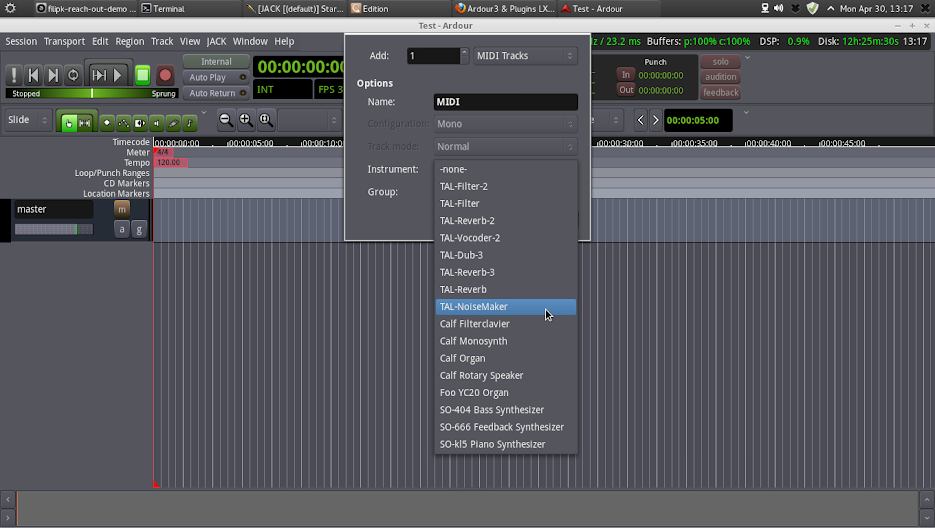Click the master track gain fader

[54, 229]
